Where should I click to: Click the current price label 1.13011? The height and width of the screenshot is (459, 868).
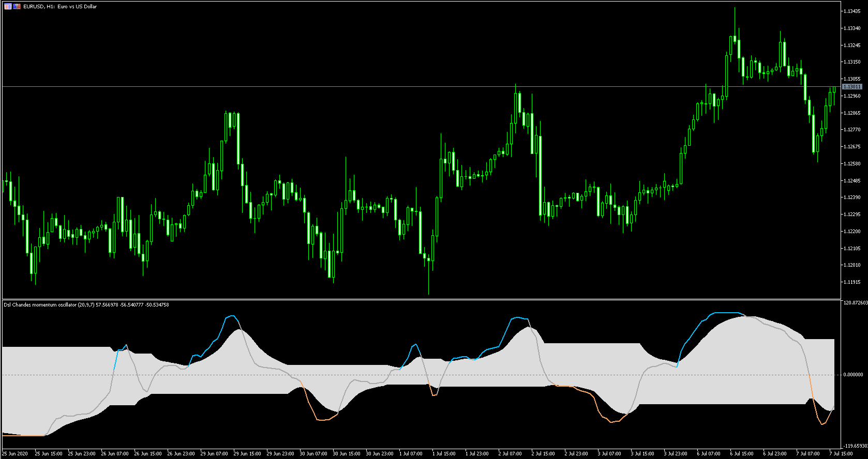click(x=852, y=87)
